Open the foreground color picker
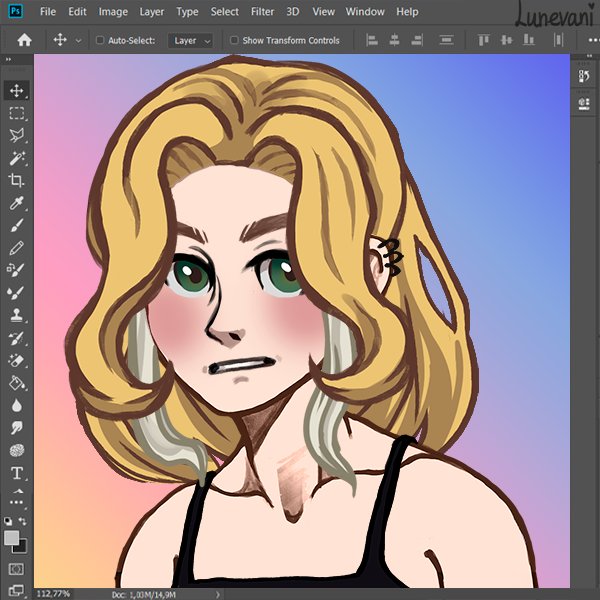This screenshot has width=600, height=600. point(11,538)
